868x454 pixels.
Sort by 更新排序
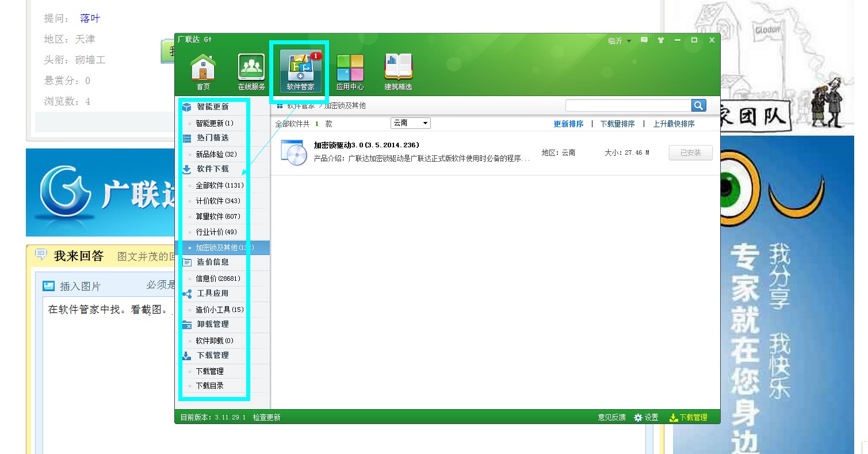568,124
